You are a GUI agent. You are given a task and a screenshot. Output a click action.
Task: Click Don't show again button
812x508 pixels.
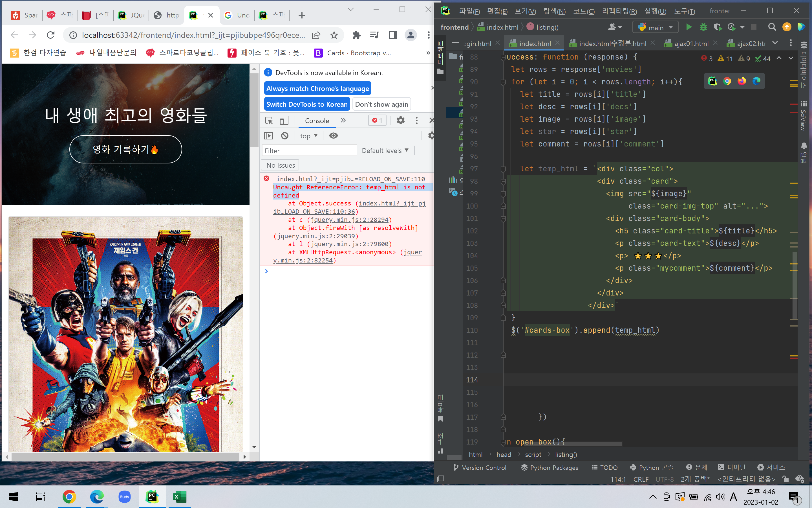(x=381, y=104)
